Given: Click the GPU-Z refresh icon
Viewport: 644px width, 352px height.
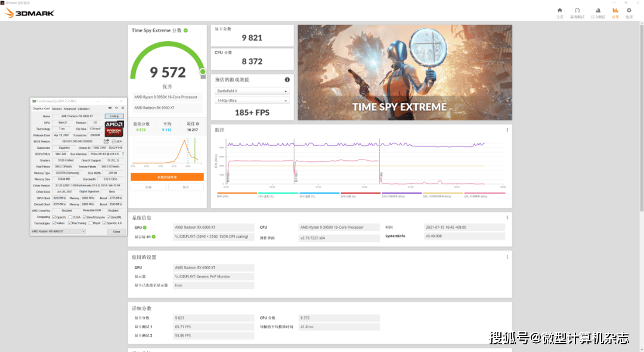Looking at the screenshot, I should tap(116, 108).
